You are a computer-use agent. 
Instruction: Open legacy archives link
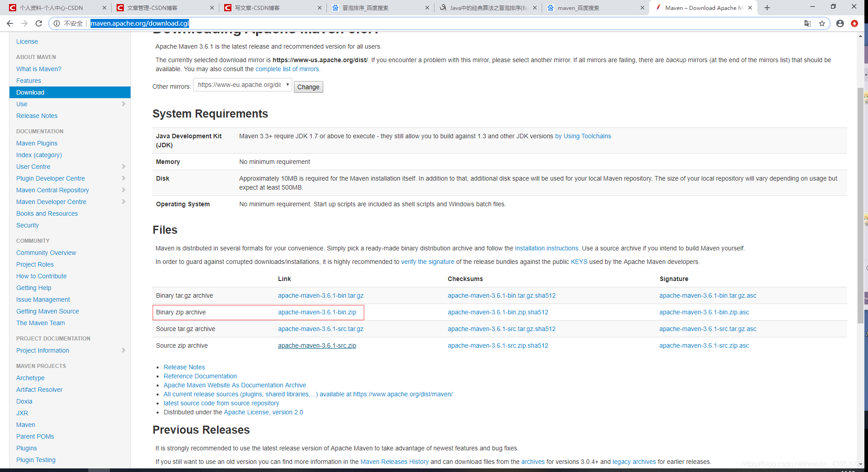pos(634,462)
